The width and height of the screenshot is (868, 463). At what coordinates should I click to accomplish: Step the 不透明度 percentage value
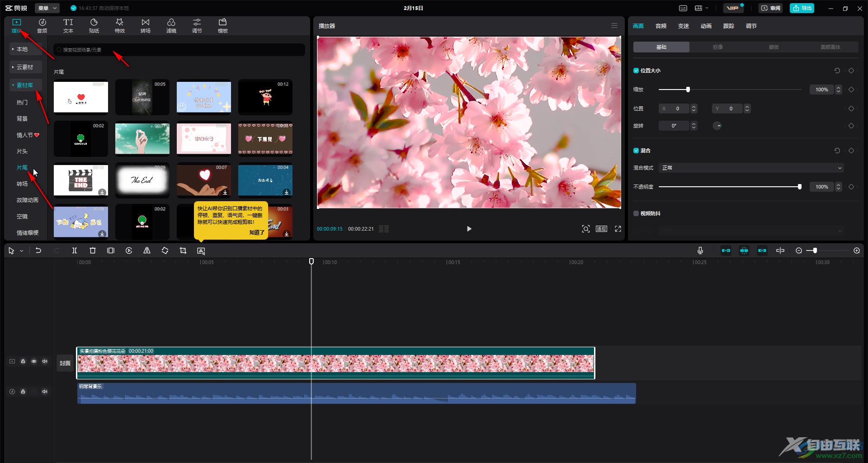(839, 187)
